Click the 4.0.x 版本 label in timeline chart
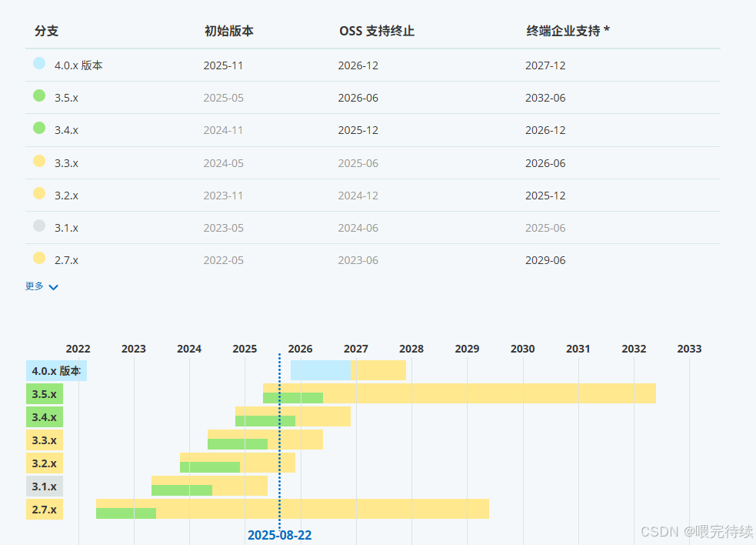 pos(56,371)
